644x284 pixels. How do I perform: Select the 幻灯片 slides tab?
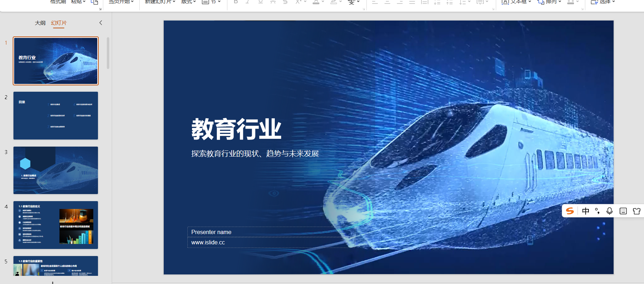tap(59, 23)
